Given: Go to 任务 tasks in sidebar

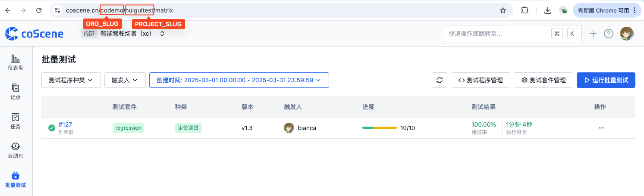Looking at the screenshot, I should pos(16,121).
